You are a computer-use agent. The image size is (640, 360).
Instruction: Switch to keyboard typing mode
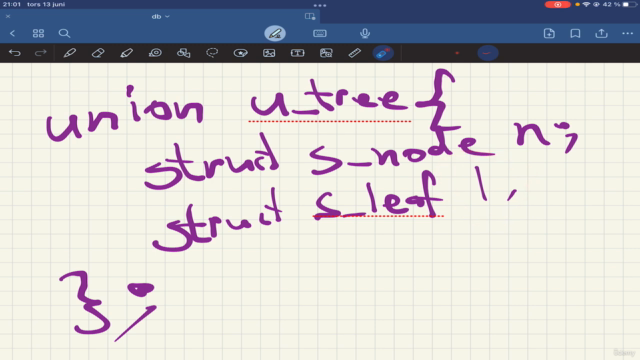320,33
